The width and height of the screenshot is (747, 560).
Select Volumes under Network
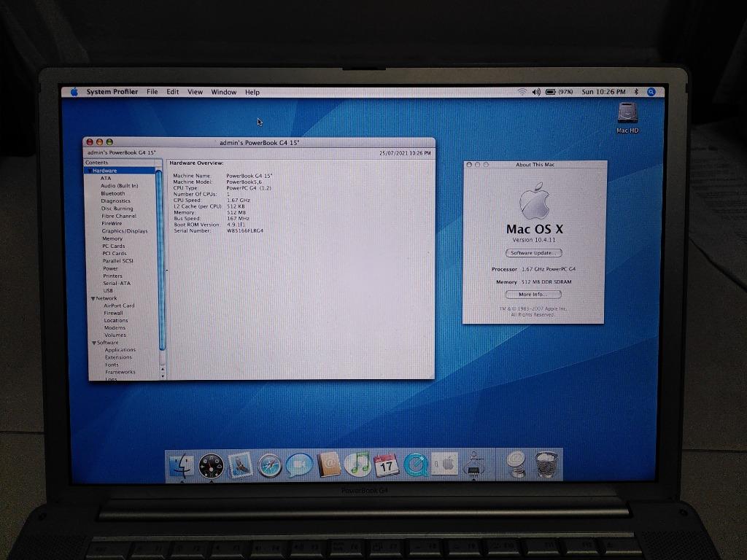[x=115, y=335]
